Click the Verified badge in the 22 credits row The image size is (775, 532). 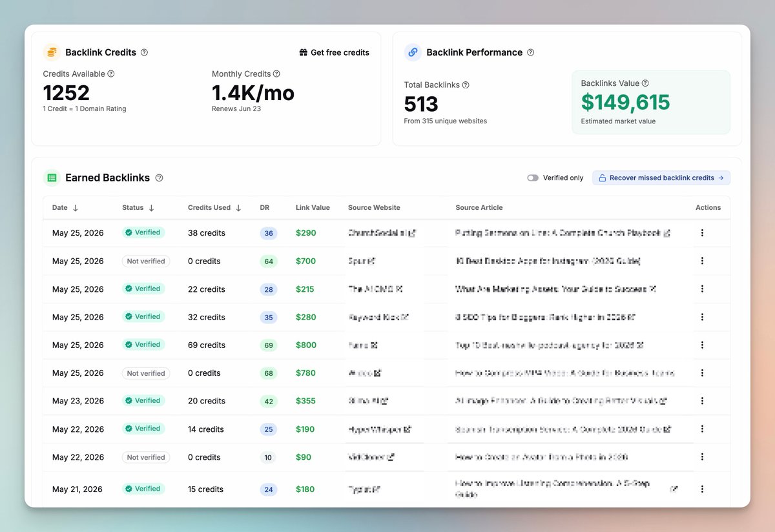point(143,289)
